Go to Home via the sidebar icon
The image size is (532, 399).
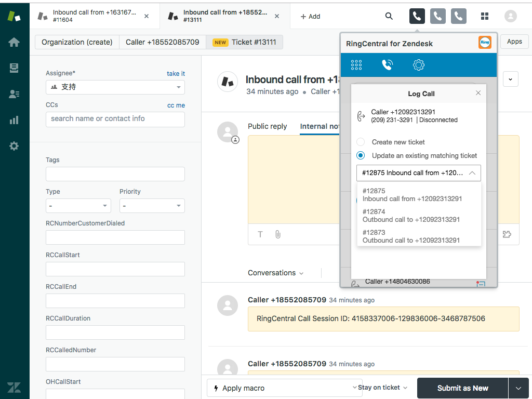click(14, 42)
